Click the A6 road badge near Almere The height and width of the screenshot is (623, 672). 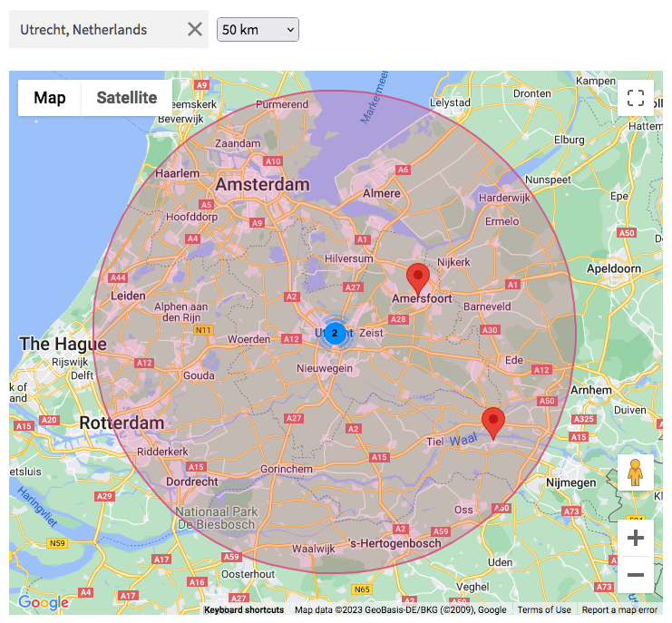[404, 170]
